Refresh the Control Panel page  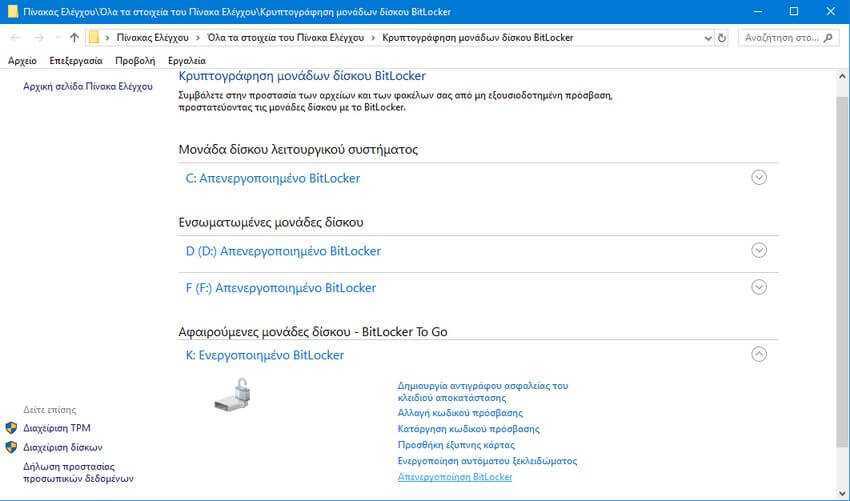(722, 38)
